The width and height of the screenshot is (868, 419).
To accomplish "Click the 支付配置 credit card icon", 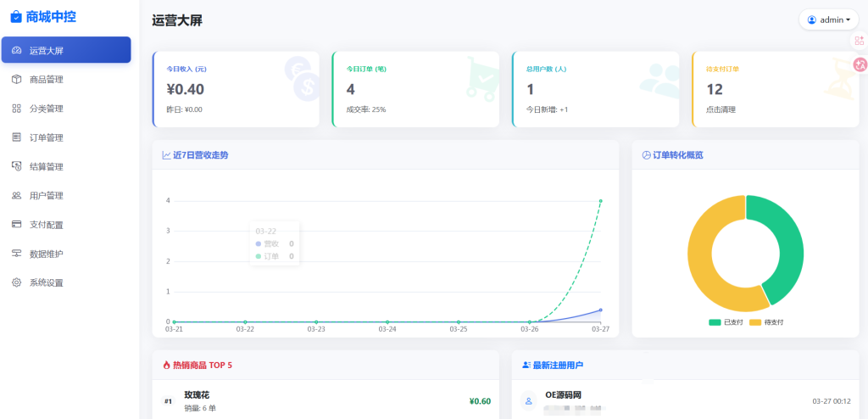I will pos(17,225).
